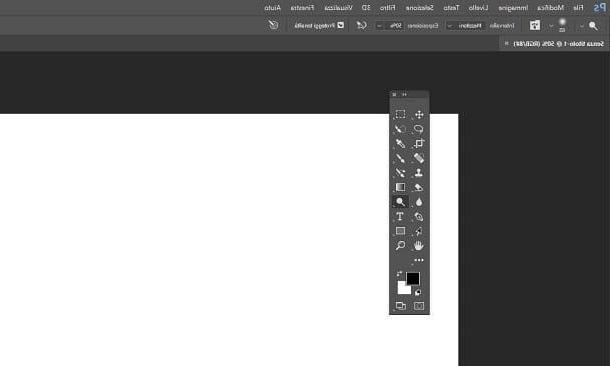Click the Dodge tool preset icon in options bar
Viewport: 610px width, 366px height.
593,26
